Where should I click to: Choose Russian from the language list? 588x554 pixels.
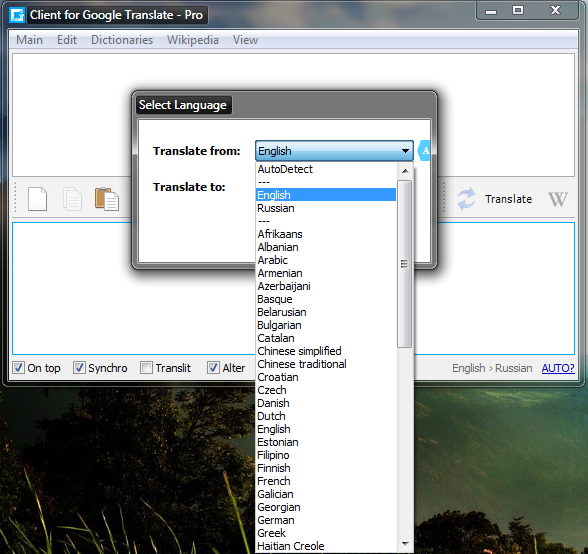(x=326, y=208)
